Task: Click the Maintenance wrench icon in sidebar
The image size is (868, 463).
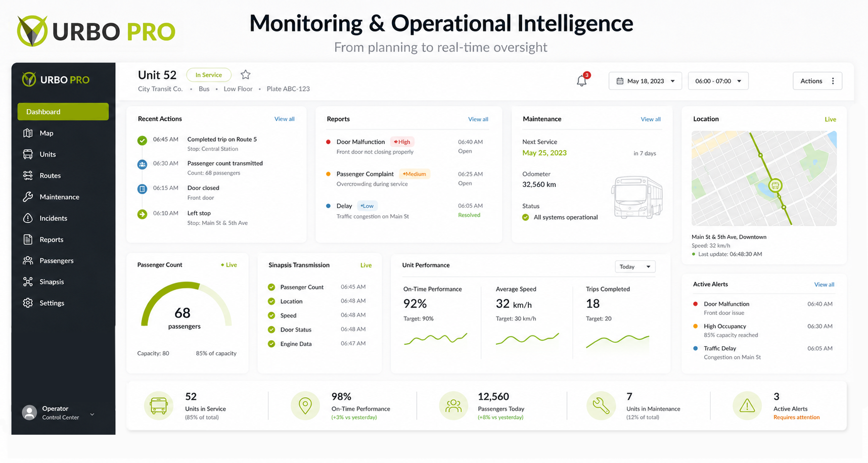Action: click(28, 197)
